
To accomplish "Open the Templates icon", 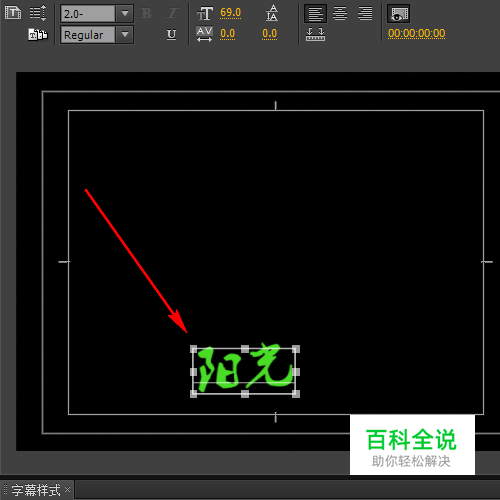I will coord(38,34).
